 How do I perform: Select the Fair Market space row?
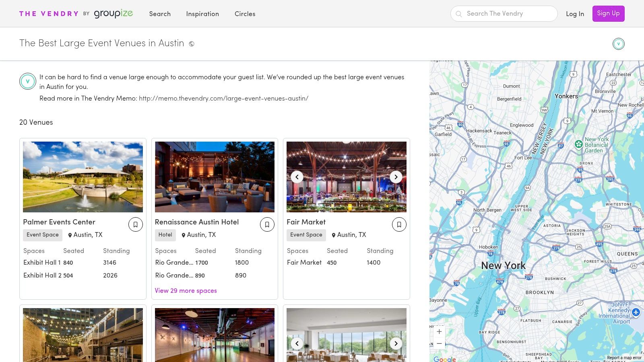click(x=346, y=263)
